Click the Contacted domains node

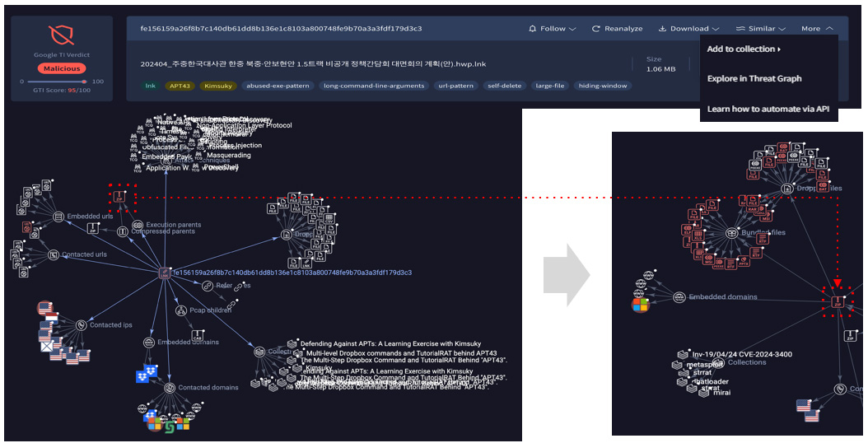[x=170, y=388]
